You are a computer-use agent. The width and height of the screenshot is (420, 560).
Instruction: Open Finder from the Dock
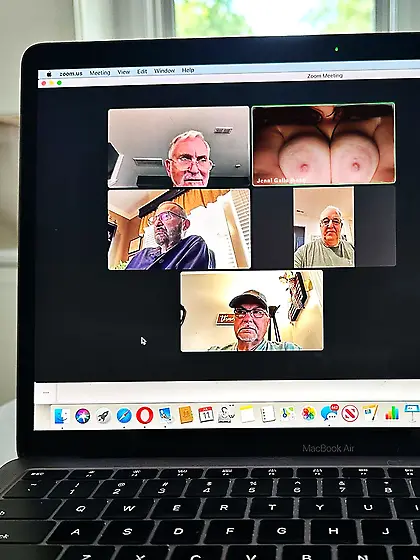pyautogui.click(x=62, y=416)
